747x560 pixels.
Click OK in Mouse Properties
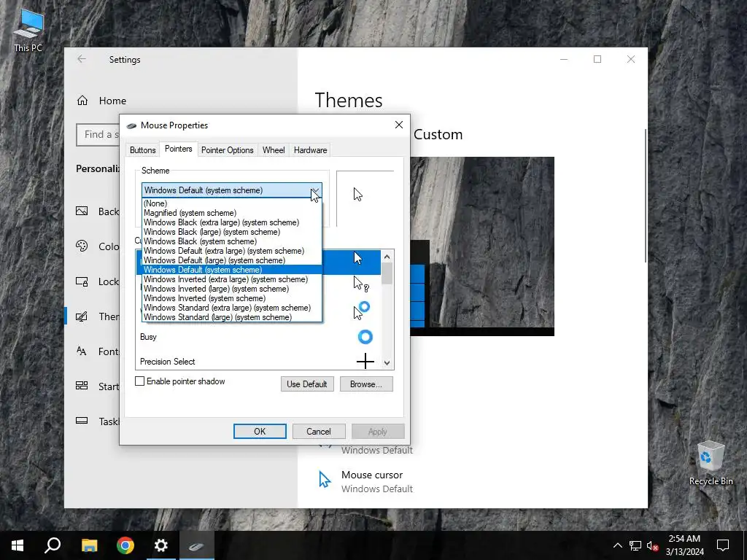pos(260,432)
